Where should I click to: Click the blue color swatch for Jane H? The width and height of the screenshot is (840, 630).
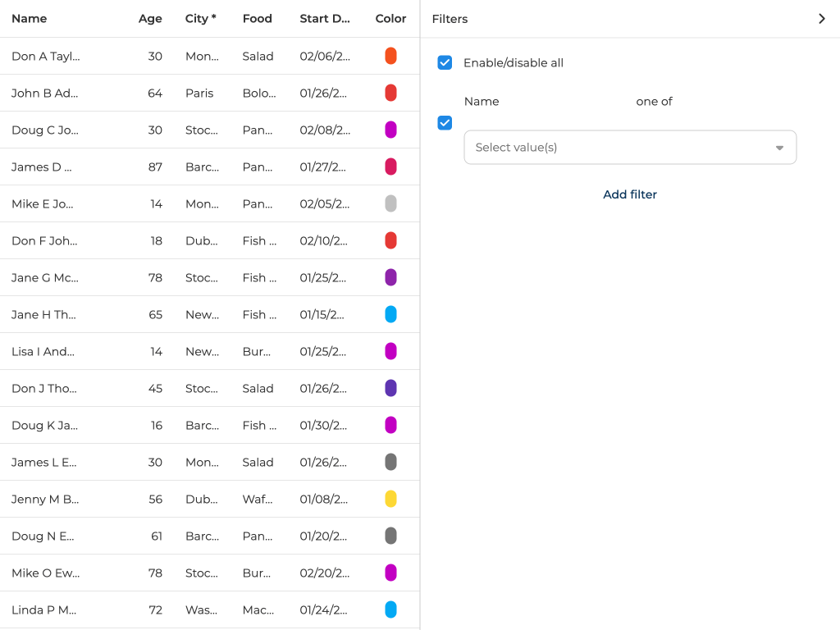click(390, 314)
